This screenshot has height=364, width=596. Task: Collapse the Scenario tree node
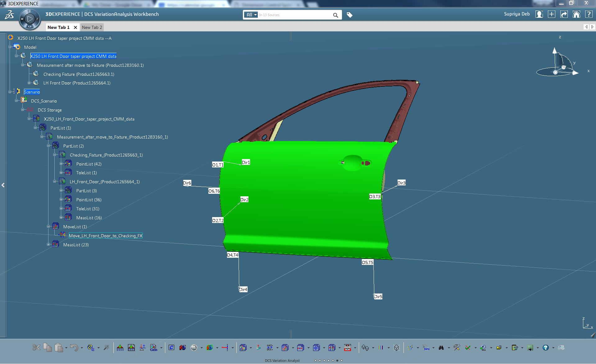pos(10,92)
